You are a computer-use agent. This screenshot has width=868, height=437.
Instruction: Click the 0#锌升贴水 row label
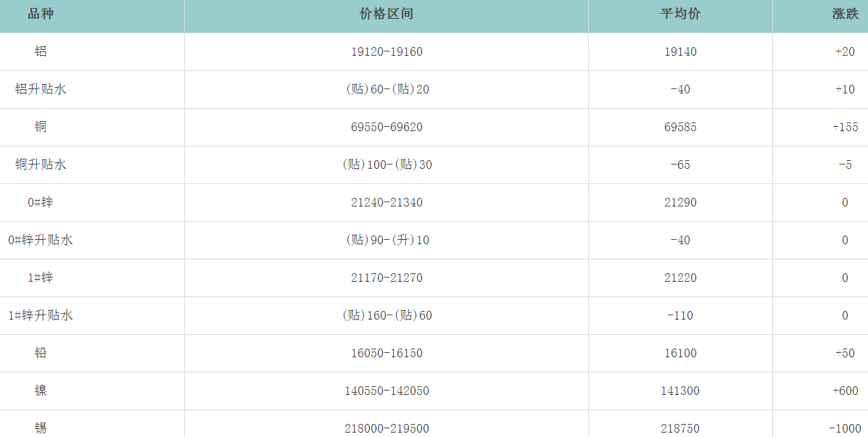pyautogui.click(x=41, y=241)
